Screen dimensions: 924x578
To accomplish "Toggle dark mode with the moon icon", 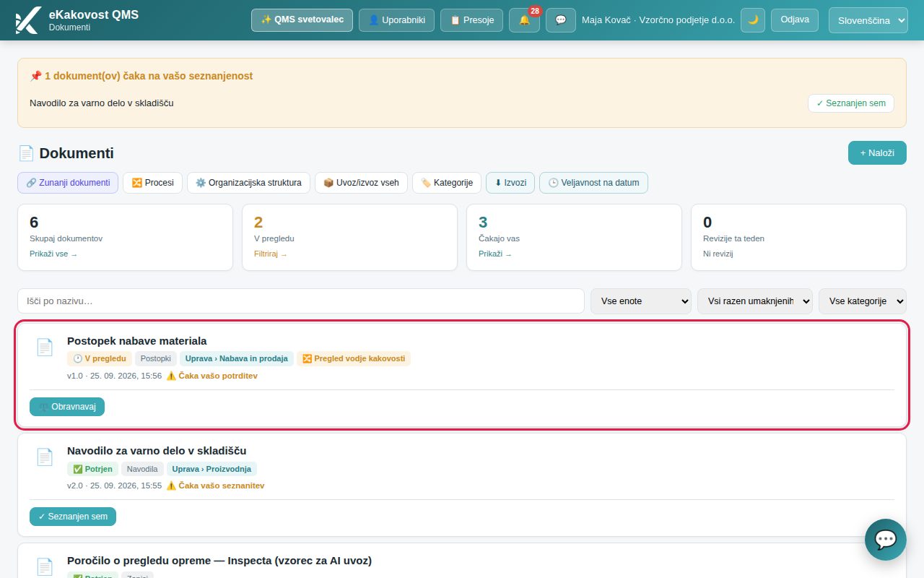I will [x=753, y=20].
